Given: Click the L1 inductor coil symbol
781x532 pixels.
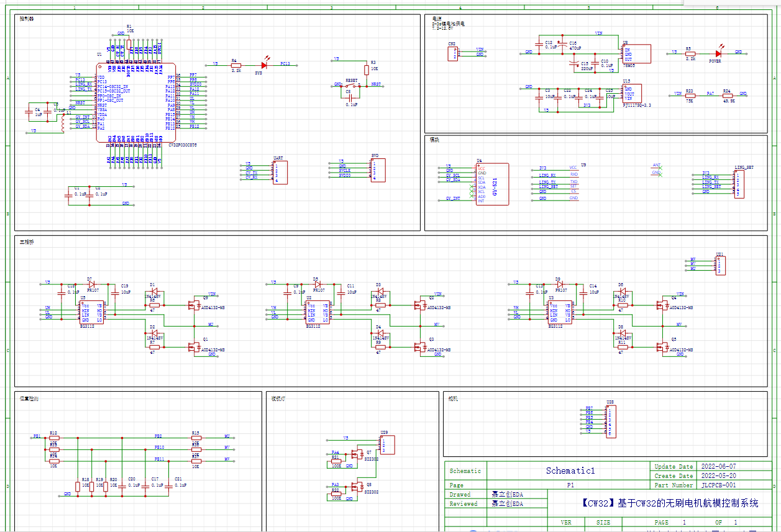Looking at the screenshot, I should 63,123.
